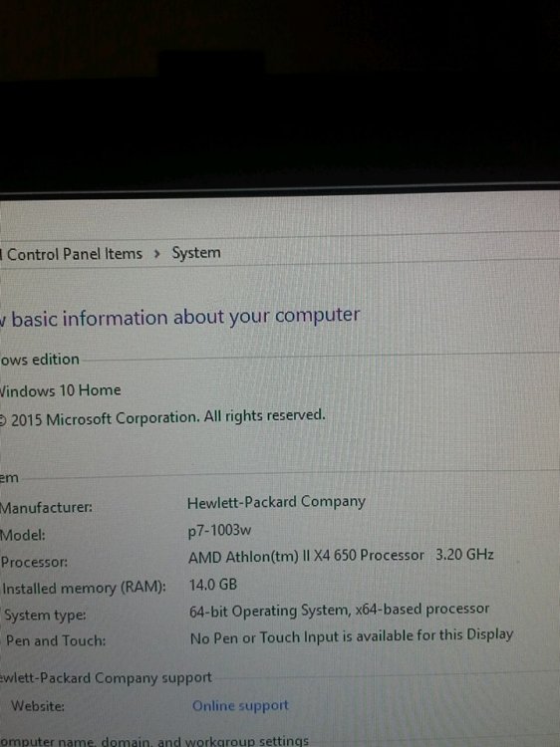This screenshot has height=747, width=560.
Task: Select the Hewlett-Packard Company manufacturer value
Action: (x=276, y=502)
